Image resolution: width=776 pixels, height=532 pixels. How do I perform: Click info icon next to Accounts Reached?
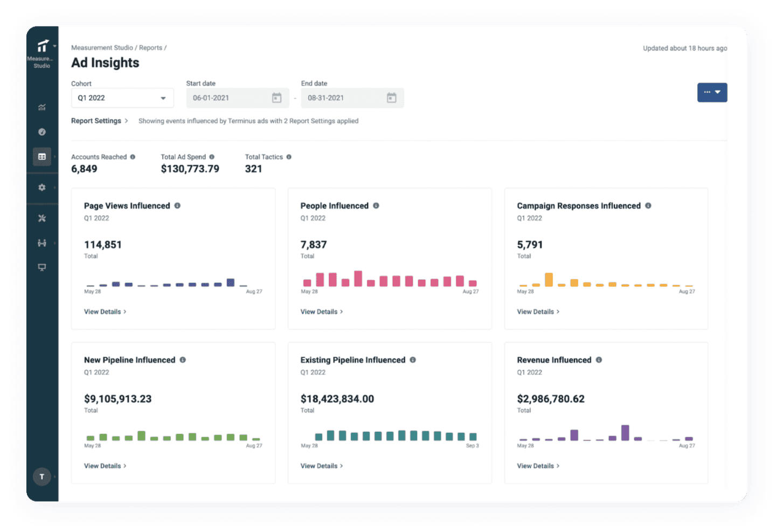(133, 157)
